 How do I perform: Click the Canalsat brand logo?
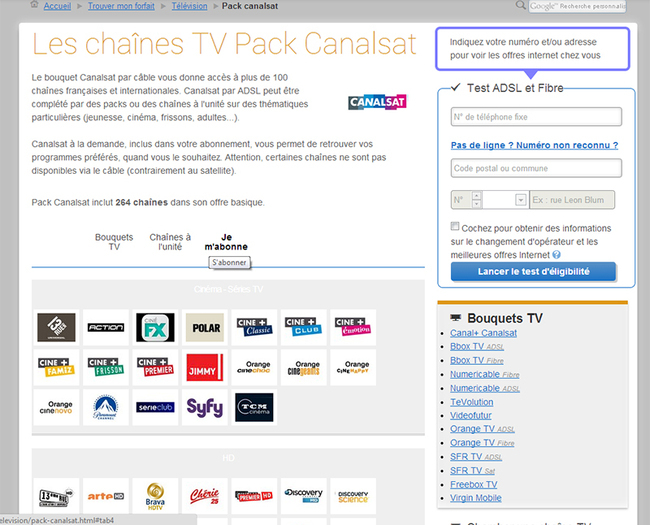pyautogui.click(x=377, y=102)
